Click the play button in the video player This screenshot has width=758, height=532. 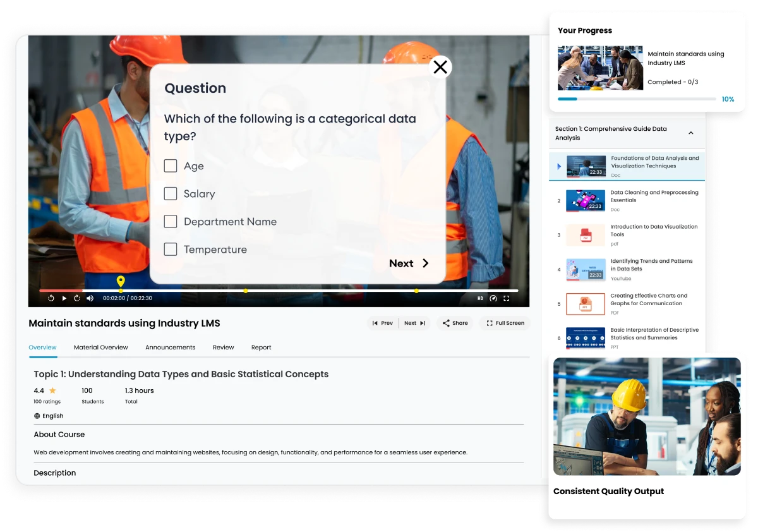tap(64, 298)
